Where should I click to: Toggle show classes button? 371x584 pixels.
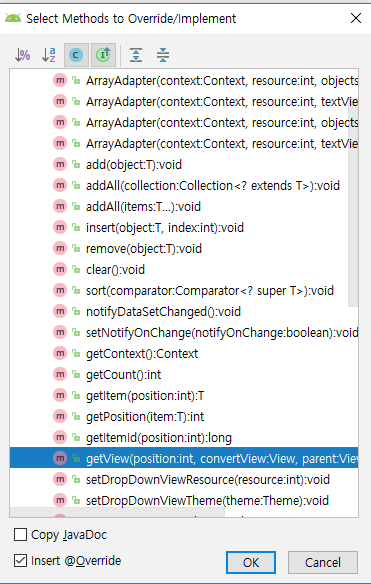coord(76,55)
